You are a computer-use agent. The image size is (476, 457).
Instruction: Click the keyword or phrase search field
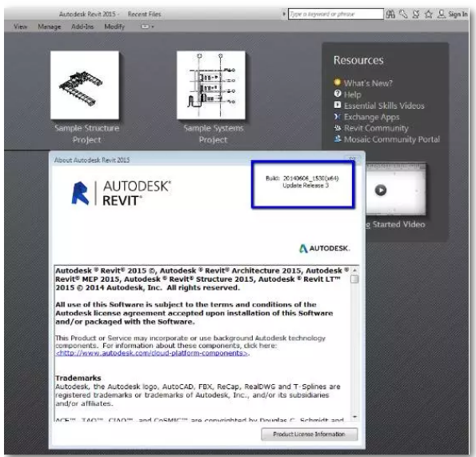coord(336,14)
